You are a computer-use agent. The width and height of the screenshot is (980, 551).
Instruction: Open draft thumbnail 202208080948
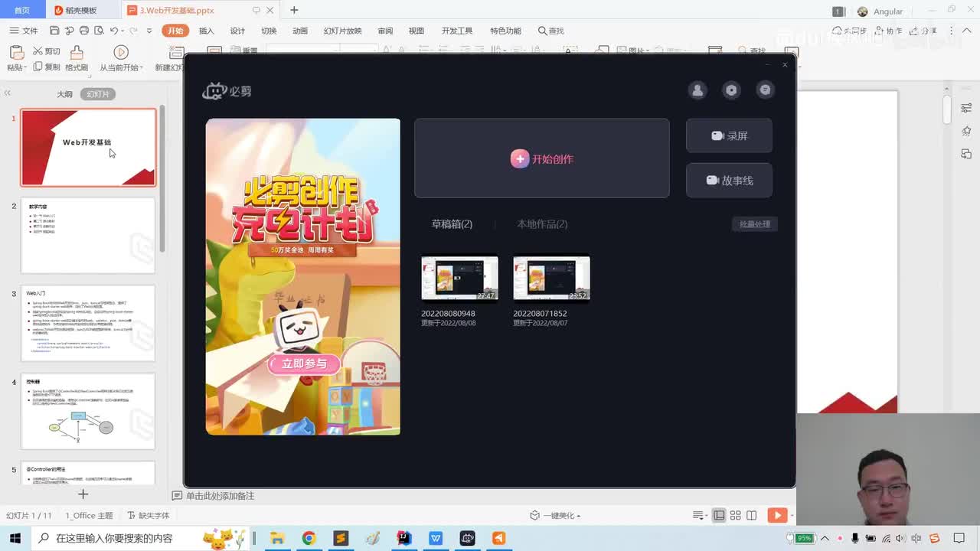(x=459, y=279)
